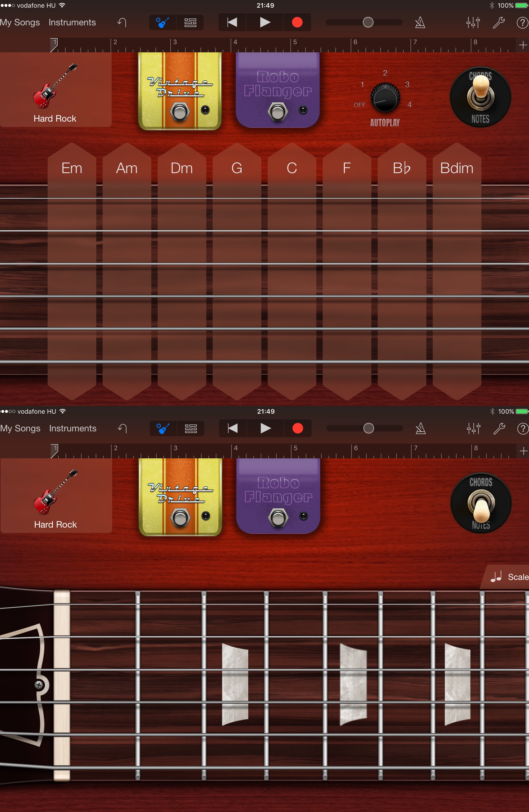The image size is (529, 812).
Task: Click bar 3 on bottom timeline ruler
Action: 176,448
